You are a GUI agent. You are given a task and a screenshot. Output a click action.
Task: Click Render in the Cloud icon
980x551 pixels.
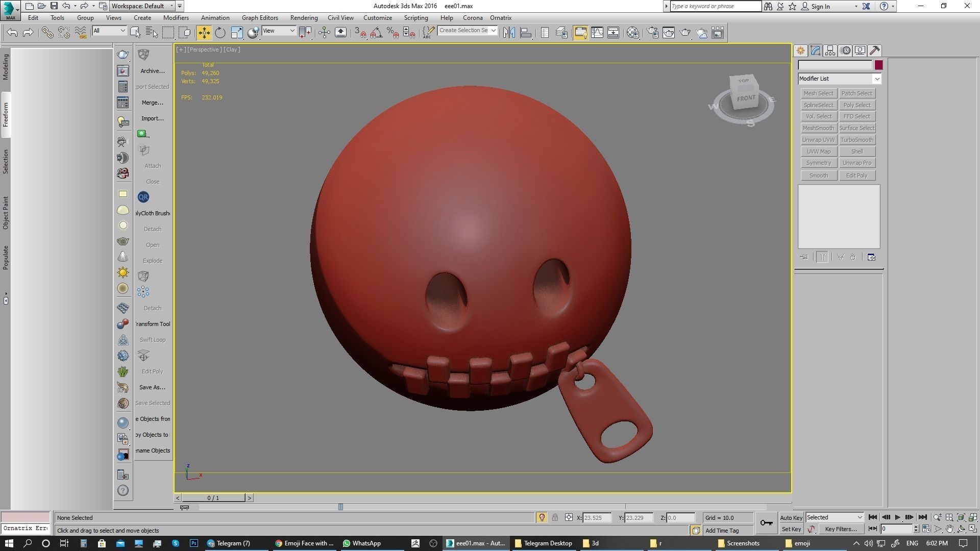click(701, 33)
